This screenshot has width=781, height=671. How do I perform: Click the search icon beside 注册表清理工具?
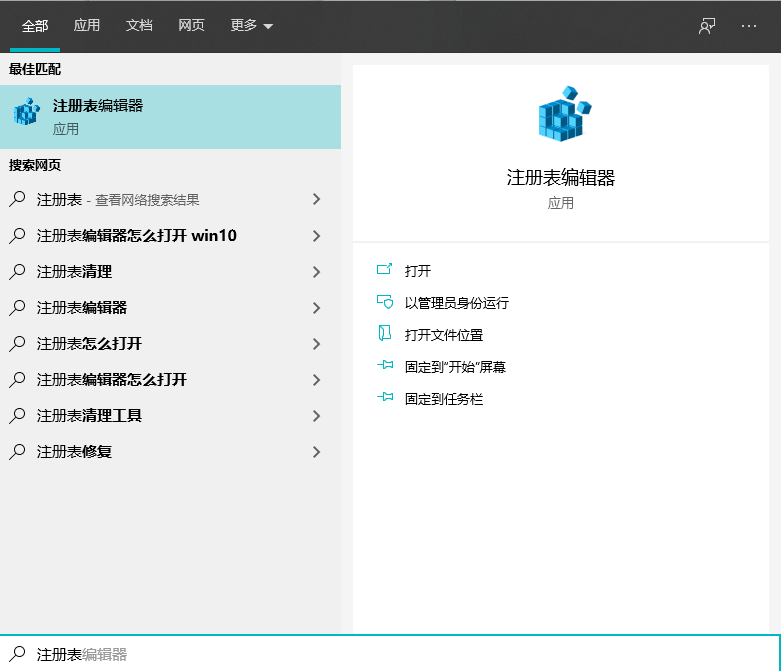tap(17, 415)
